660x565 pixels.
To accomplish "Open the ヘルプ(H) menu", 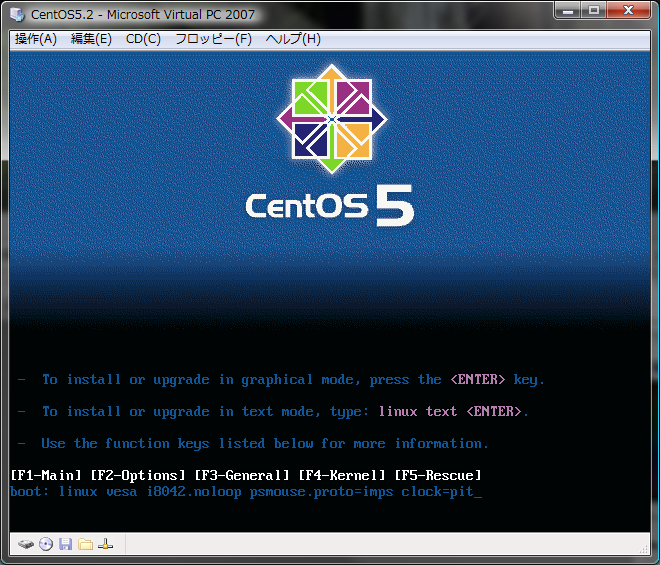I will click(x=293, y=39).
